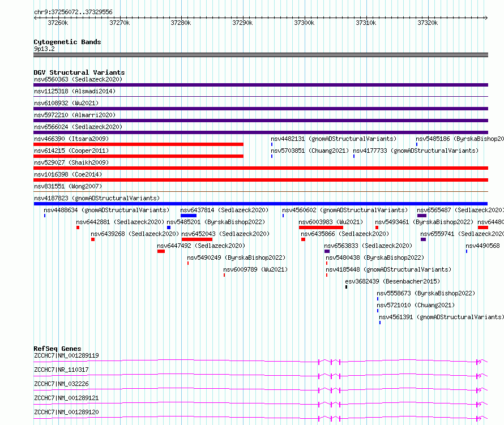Select nsv5490249 (ByrskaBishop2022) label
The width and height of the screenshot is (504, 425).
pyautogui.click(x=237, y=257)
